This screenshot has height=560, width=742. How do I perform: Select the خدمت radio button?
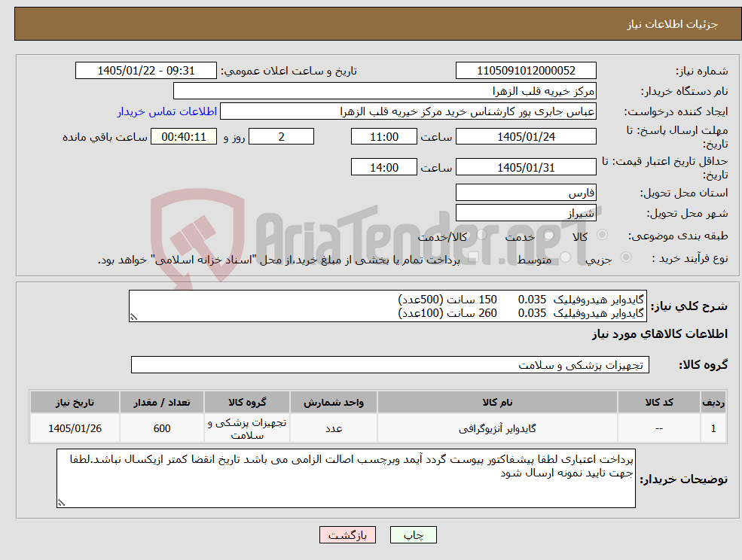point(549,235)
